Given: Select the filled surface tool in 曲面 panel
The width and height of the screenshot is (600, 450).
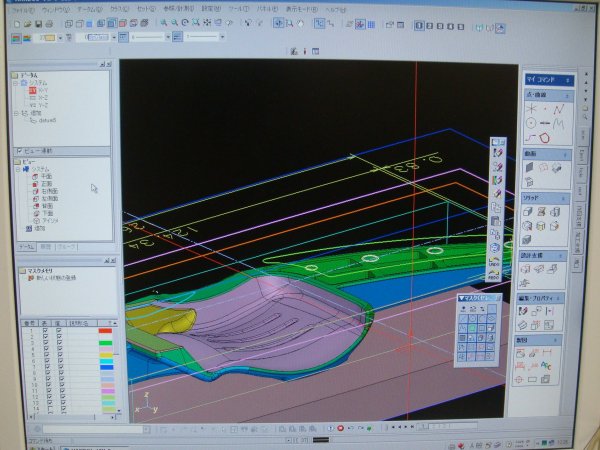Looking at the screenshot, I should click(529, 167).
